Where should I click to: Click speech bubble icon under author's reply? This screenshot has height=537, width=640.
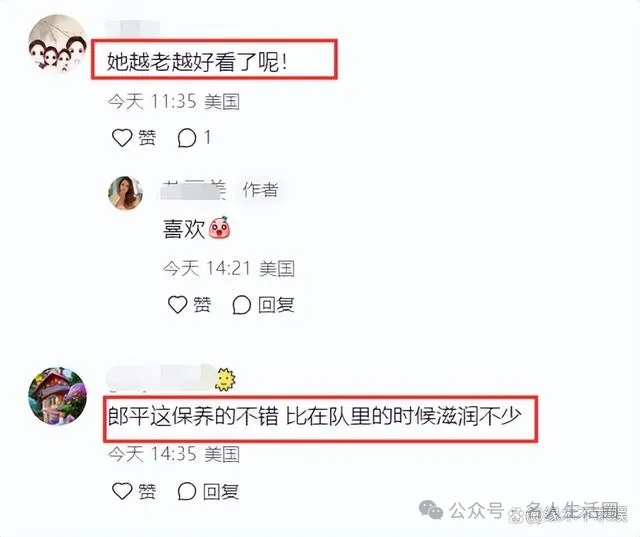(x=242, y=305)
